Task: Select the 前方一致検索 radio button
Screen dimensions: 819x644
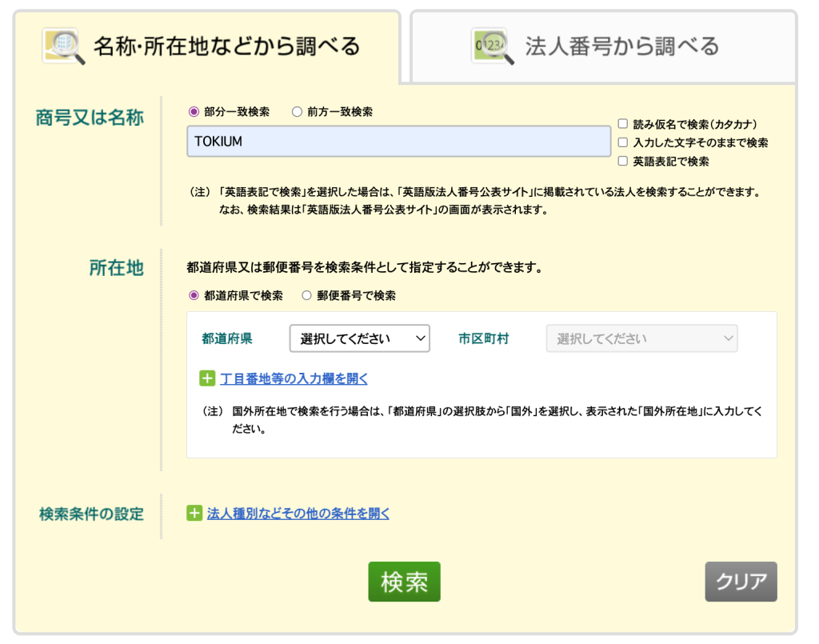Action: [x=296, y=112]
